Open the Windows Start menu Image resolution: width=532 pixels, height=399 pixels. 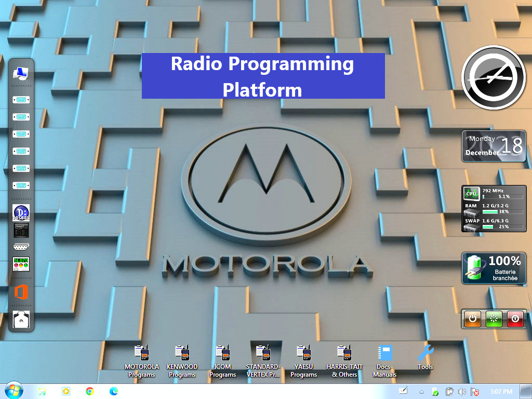coord(13,391)
